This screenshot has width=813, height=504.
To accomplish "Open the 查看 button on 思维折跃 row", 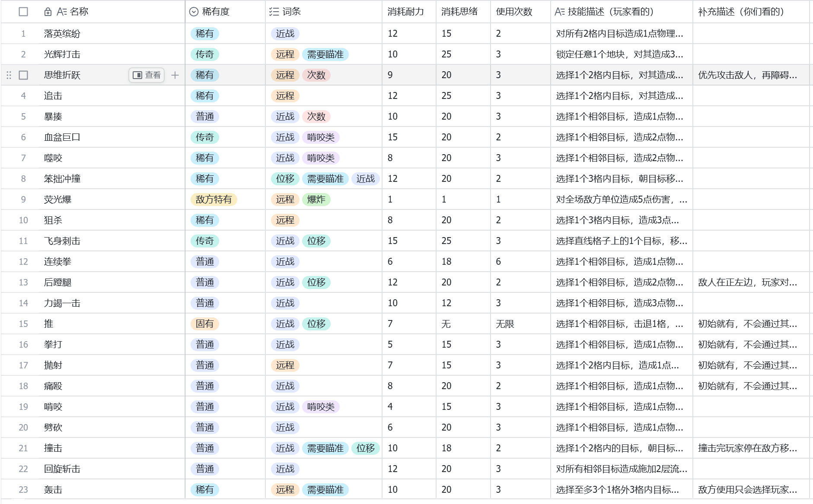I will 147,75.
